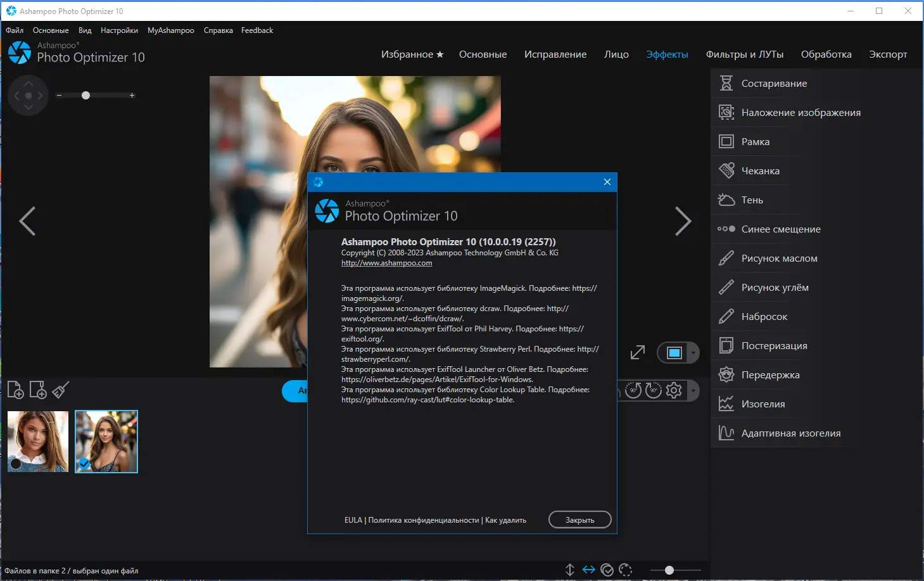Click the select all checkmark circles icon
Viewport: 924px width, 581px height.
pyautogui.click(x=607, y=570)
